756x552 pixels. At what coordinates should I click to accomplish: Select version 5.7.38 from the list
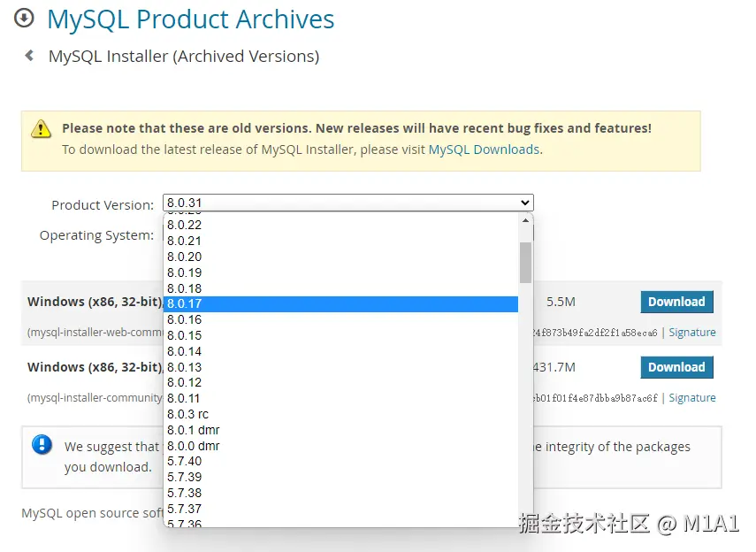[341, 493]
